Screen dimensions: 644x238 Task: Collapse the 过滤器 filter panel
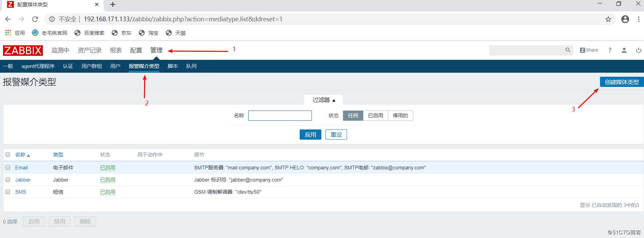tap(324, 100)
